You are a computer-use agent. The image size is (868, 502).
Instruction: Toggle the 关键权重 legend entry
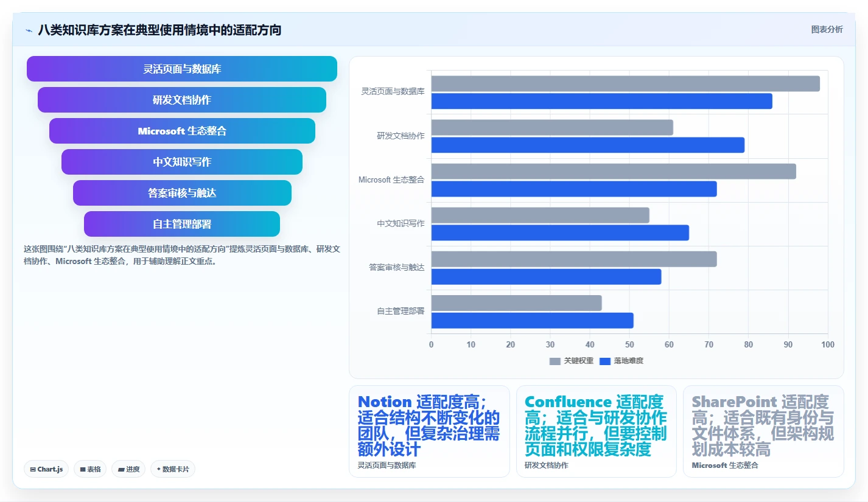click(571, 361)
